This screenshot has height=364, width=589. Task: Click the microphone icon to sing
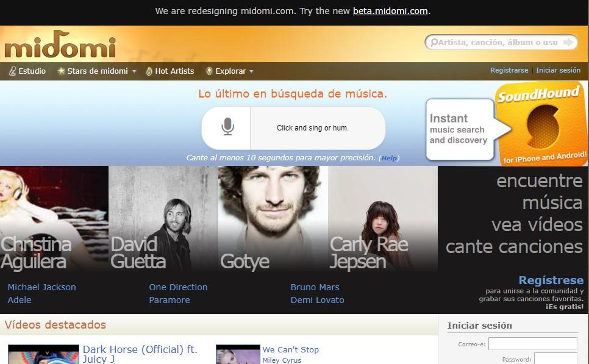pyautogui.click(x=227, y=127)
